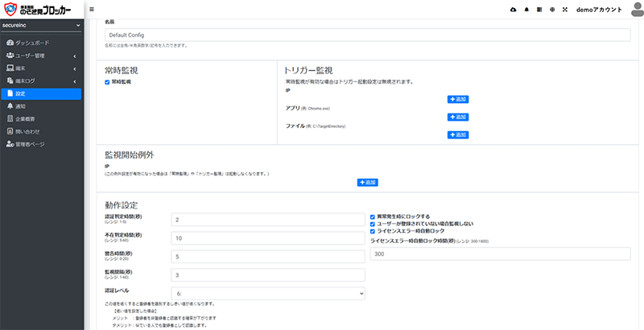Screen dimensions: 644x330
Task: Uncheck 異常発生時にロックする checkbox
Action: coord(371,217)
